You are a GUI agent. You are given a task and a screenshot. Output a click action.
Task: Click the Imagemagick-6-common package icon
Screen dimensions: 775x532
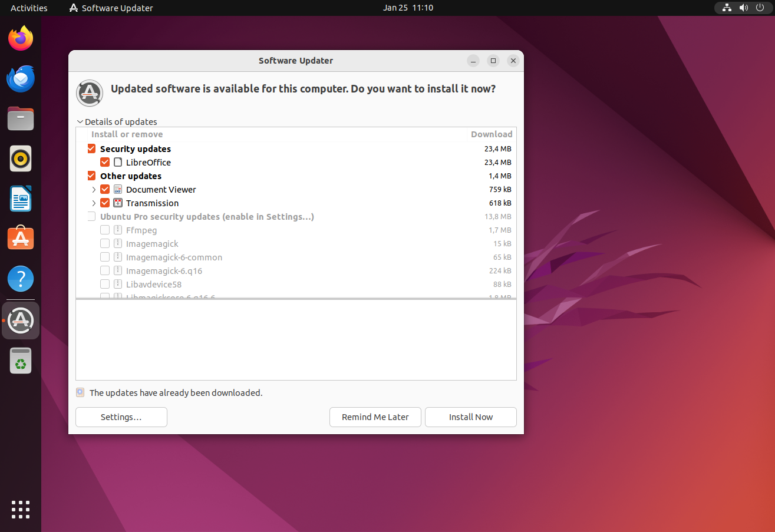pyautogui.click(x=118, y=257)
